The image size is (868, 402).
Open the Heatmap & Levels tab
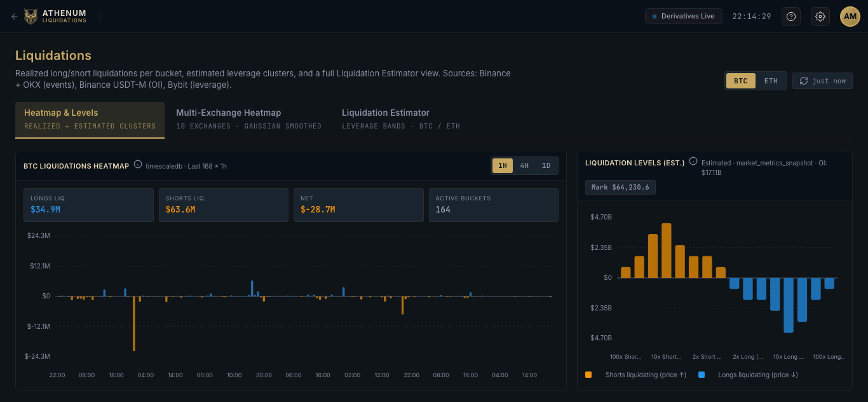pos(90,120)
